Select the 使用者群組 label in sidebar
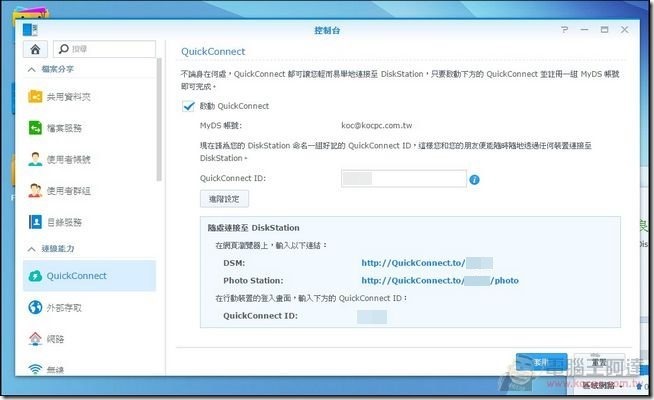 pos(68,191)
